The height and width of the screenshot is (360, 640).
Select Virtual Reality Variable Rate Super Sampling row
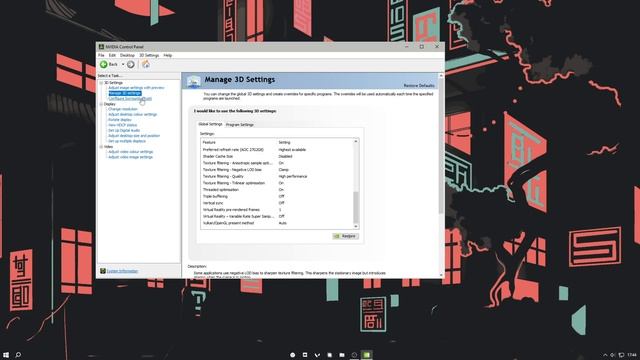(x=277, y=216)
